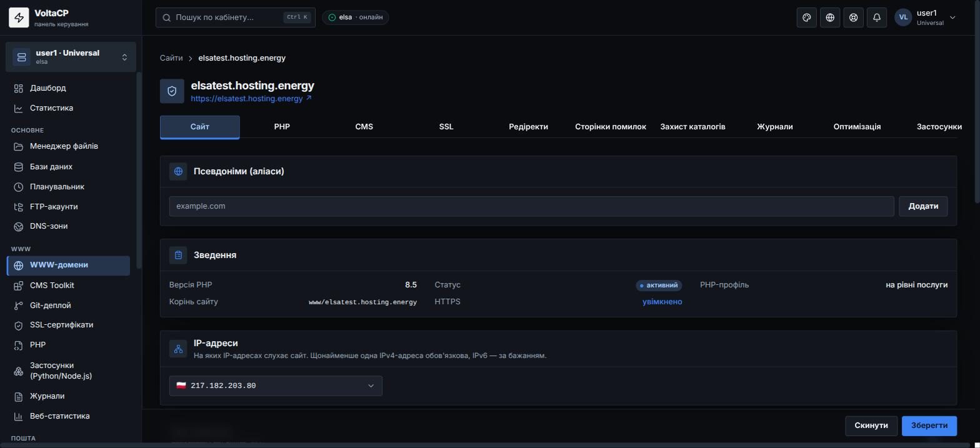Click the Статистика chart icon
This screenshot has width=980, height=448.
tap(19, 108)
